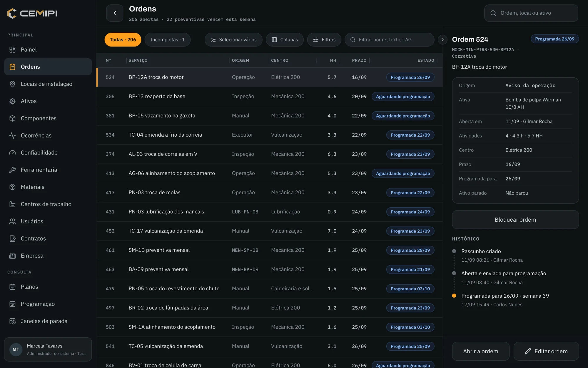The image size is (588, 368).
Task: Select order 305 BP-13 reaperto da base
Action: click(270, 97)
